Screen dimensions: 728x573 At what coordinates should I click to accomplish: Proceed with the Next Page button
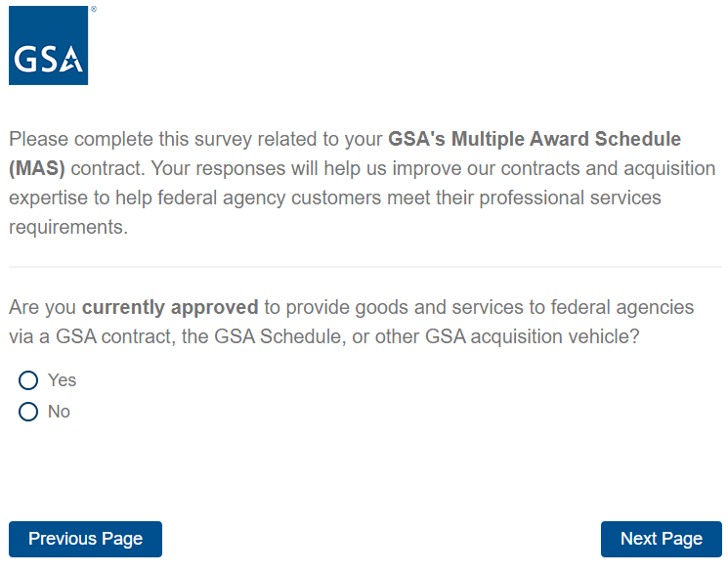661,539
